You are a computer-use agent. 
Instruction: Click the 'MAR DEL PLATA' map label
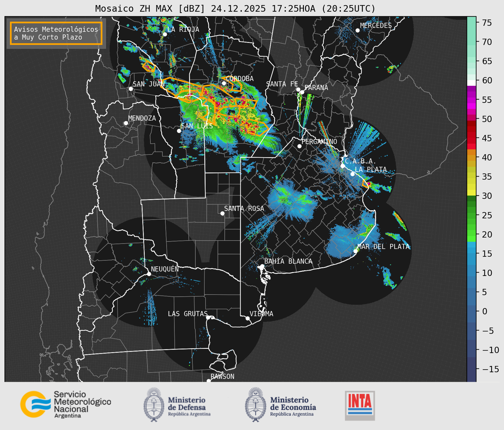(x=384, y=247)
